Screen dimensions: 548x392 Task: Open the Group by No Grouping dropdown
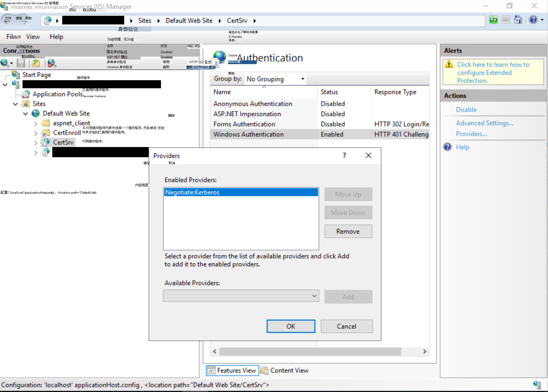pos(275,79)
